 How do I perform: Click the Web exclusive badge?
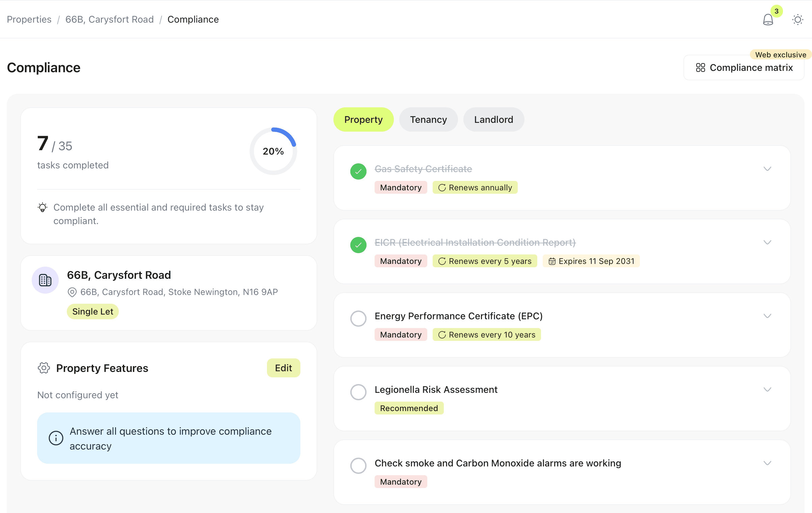tap(780, 55)
